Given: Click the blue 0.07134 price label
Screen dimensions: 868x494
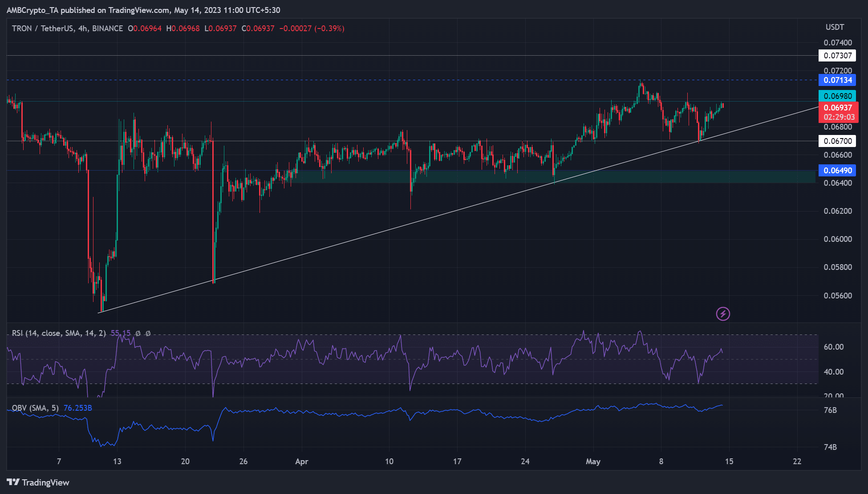Looking at the screenshot, I should [x=837, y=80].
